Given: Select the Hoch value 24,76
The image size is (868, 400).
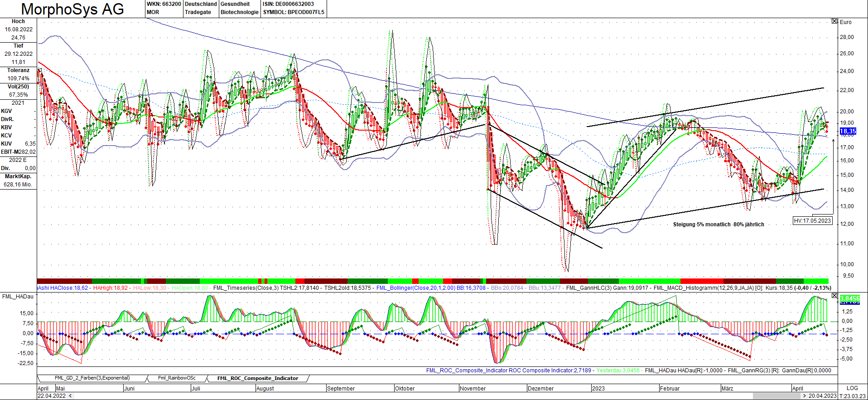Looking at the screenshot, I should coord(19,38).
